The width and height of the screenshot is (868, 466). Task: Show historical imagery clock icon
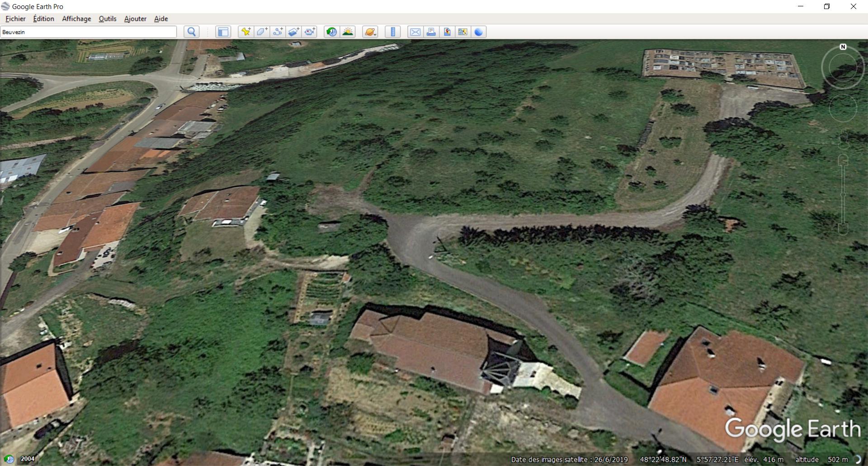(x=332, y=32)
